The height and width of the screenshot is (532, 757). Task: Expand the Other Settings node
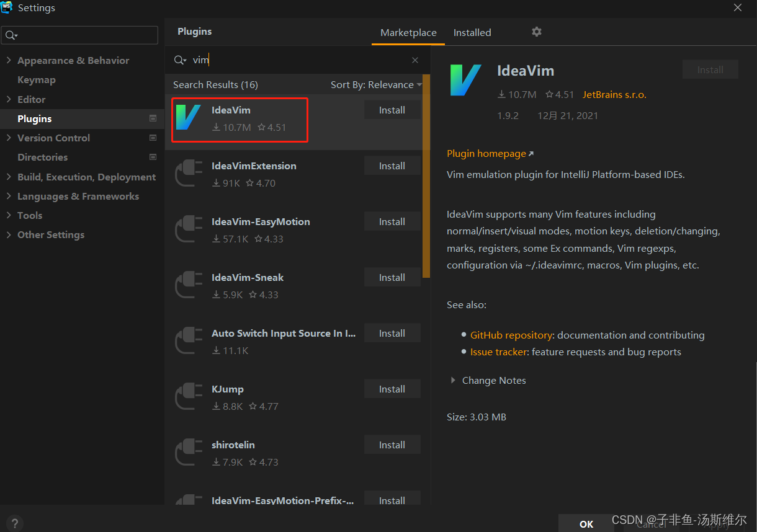(x=9, y=234)
